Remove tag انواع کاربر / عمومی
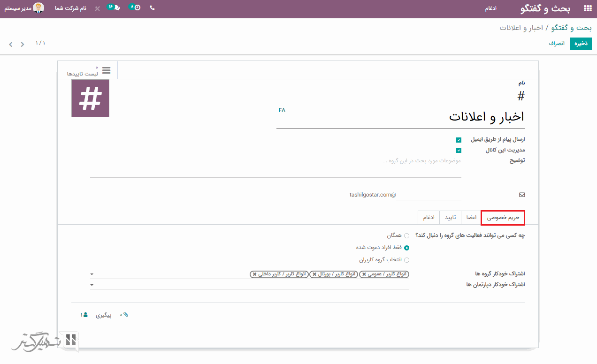 [x=364, y=274]
